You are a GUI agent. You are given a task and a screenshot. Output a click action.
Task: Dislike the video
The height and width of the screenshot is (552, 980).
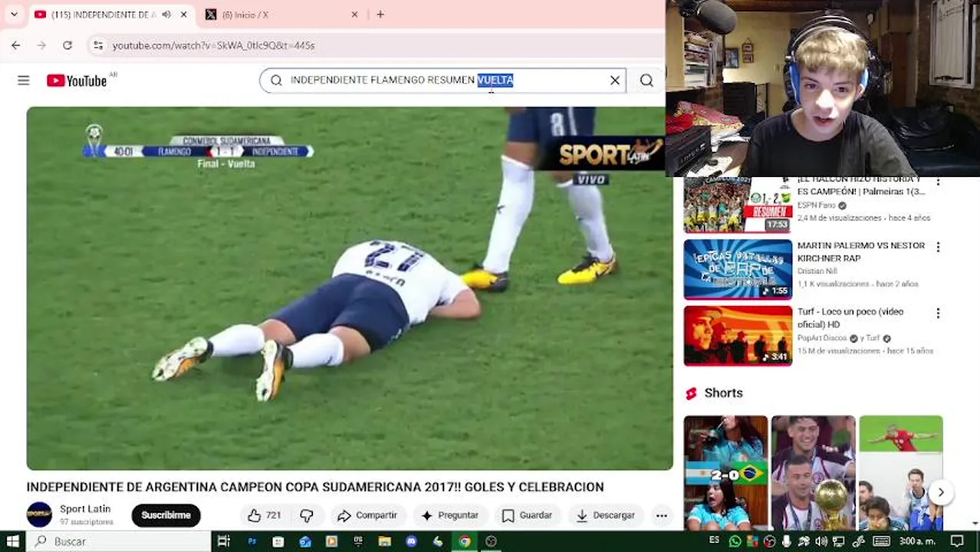(x=307, y=515)
